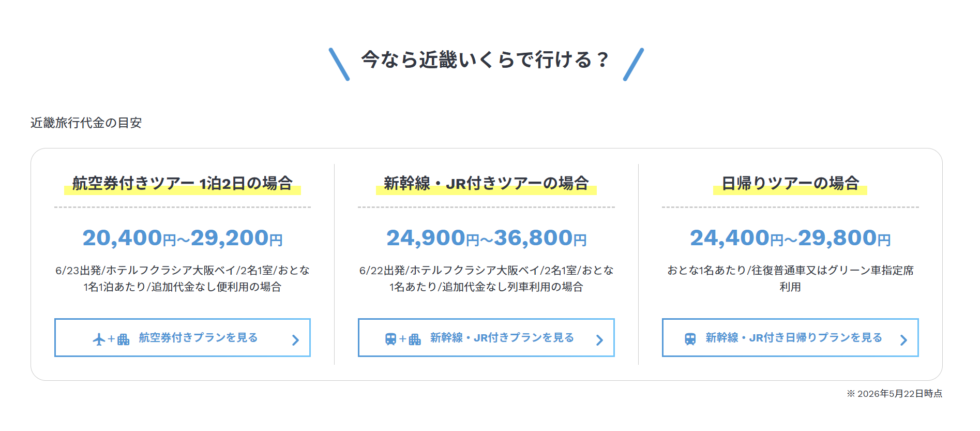Click the airplane icon in flight plan button
The height and width of the screenshot is (431, 980).
pyautogui.click(x=99, y=339)
